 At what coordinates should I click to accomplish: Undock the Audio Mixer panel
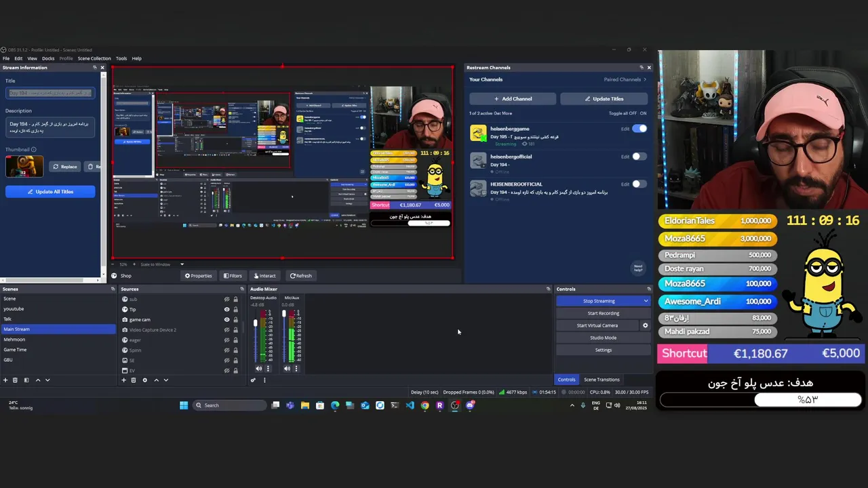pos(548,289)
